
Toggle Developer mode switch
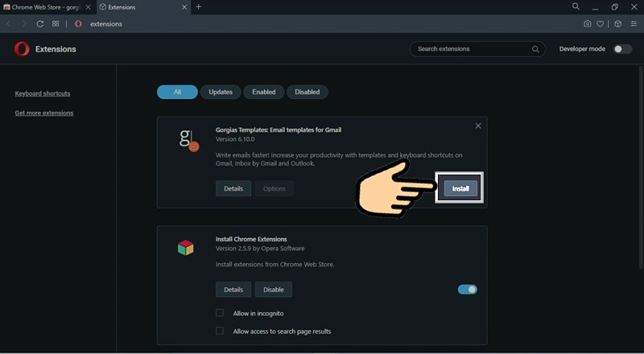pos(622,49)
